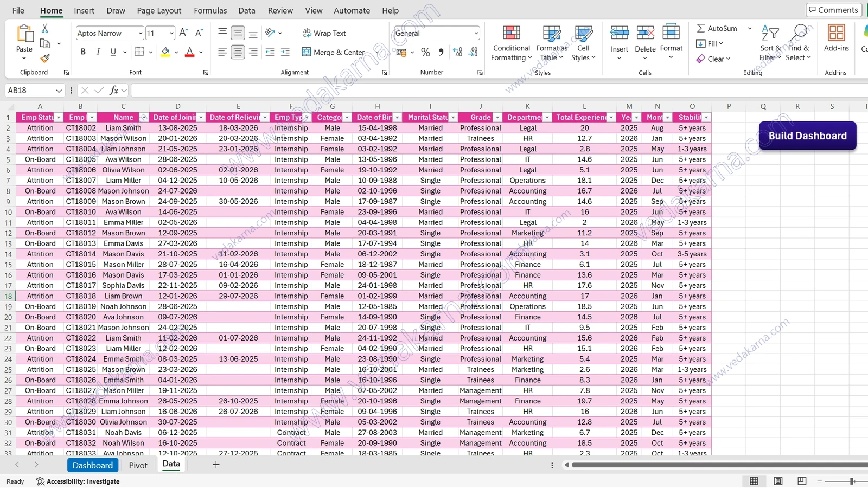The height and width of the screenshot is (488, 868).
Task: Toggle Italic formatting
Action: [x=98, y=52]
